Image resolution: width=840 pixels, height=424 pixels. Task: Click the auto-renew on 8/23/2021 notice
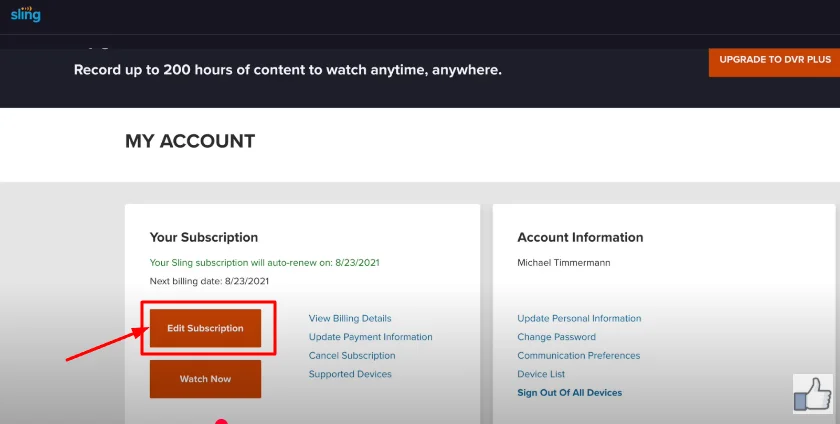(x=265, y=263)
